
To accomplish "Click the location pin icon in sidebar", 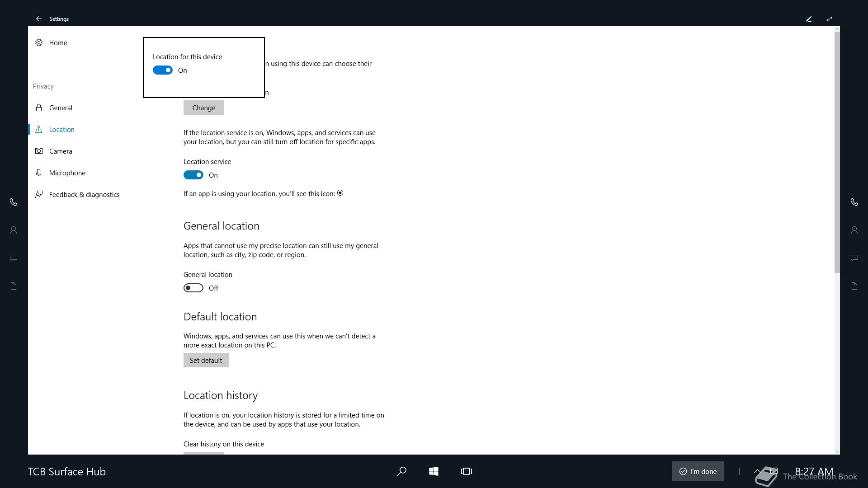I will click(x=39, y=129).
